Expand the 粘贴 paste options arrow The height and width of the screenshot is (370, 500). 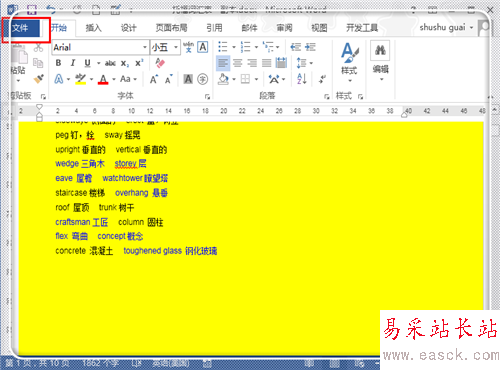coord(18,81)
